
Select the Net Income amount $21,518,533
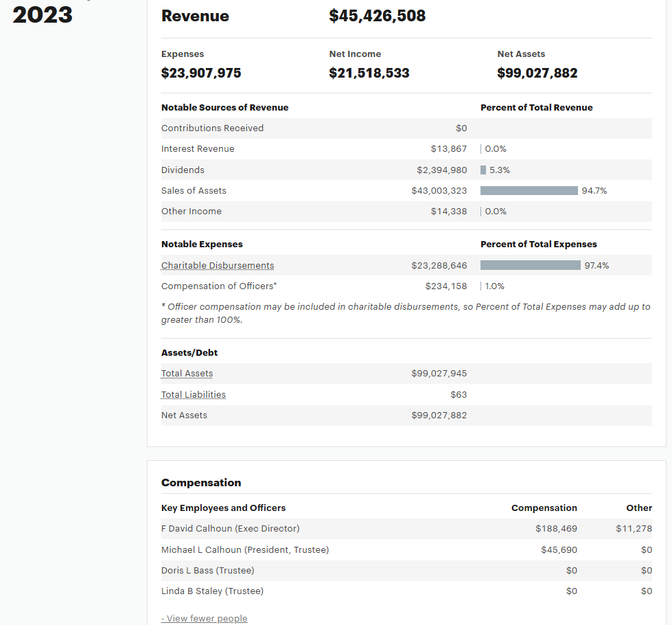[x=369, y=73]
